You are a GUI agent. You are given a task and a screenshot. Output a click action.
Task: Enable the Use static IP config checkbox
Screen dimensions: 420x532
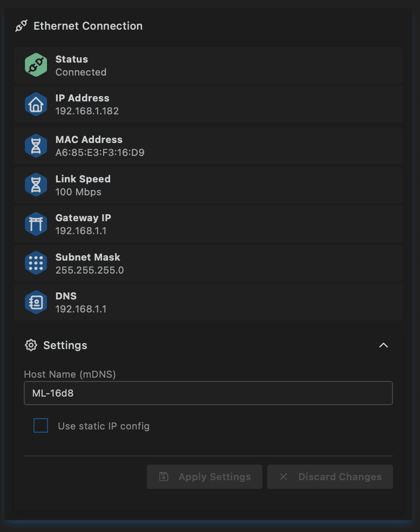pyautogui.click(x=41, y=426)
